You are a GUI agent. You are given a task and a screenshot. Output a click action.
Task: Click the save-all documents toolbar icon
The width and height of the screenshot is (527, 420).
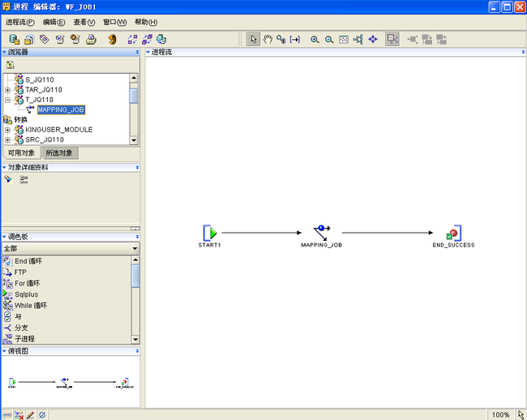click(29, 40)
